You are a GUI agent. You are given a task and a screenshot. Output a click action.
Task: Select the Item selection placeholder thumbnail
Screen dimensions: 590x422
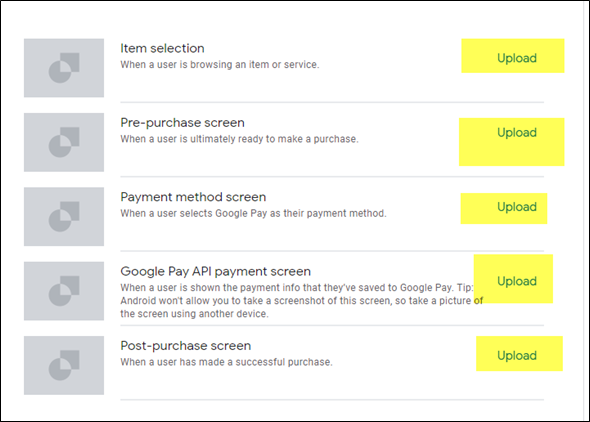pos(64,68)
